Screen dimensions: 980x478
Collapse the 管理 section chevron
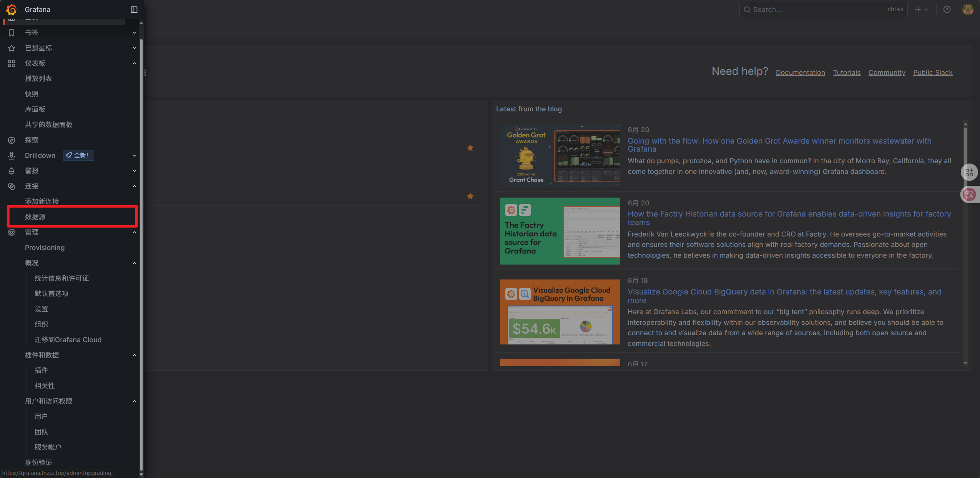point(135,232)
